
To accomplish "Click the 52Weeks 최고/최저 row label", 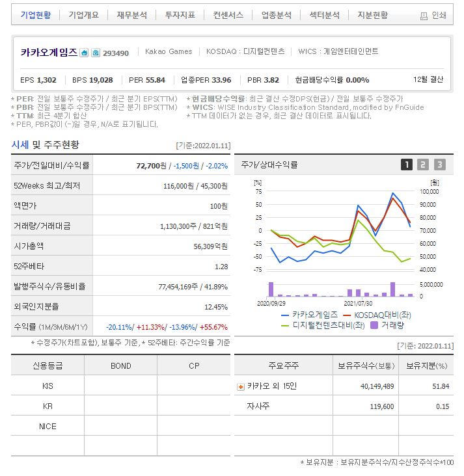I will [x=47, y=186].
